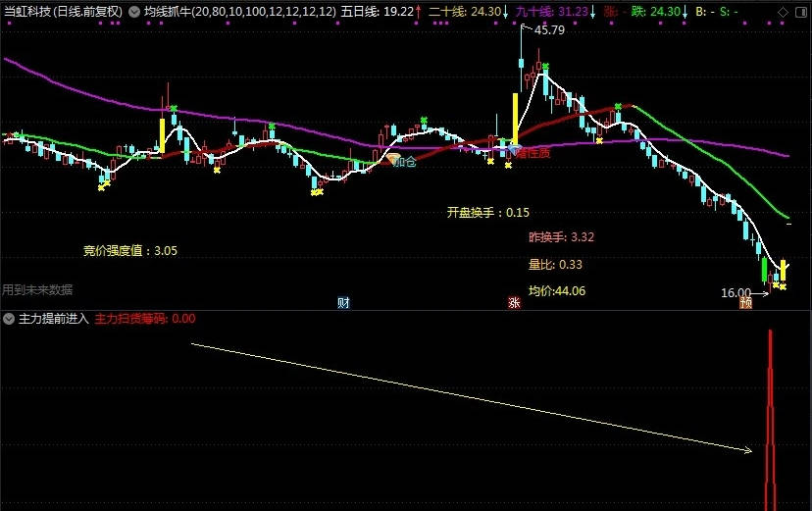This screenshot has width=812, height=511.
Task: Open the 主力提前进入 sub-chart indicator dropdown
Action: pyautogui.click(x=8, y=319)
